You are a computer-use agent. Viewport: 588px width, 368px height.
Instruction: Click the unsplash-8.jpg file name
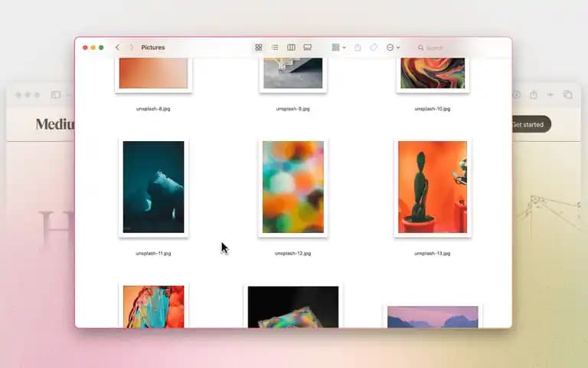click(153, 109)
